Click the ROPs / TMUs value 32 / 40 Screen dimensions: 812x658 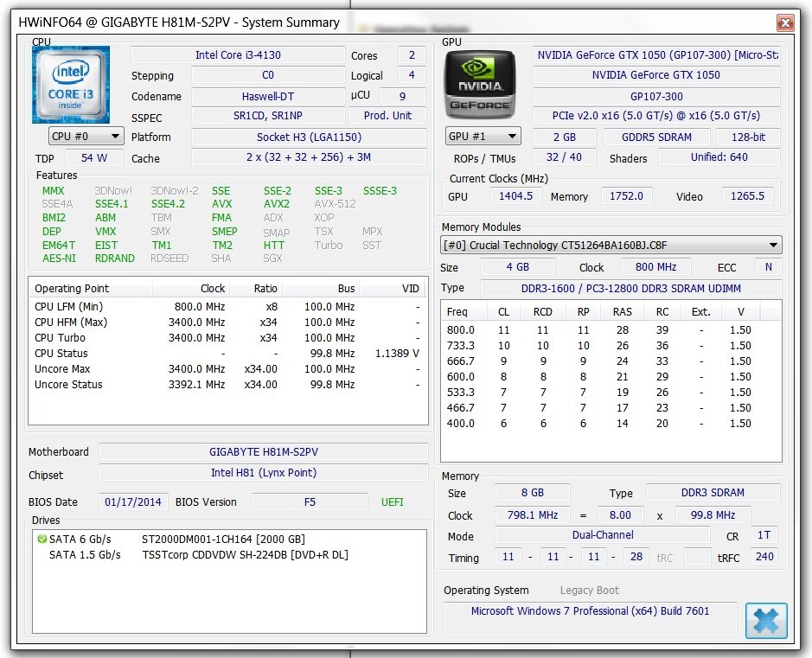[564, 157]
